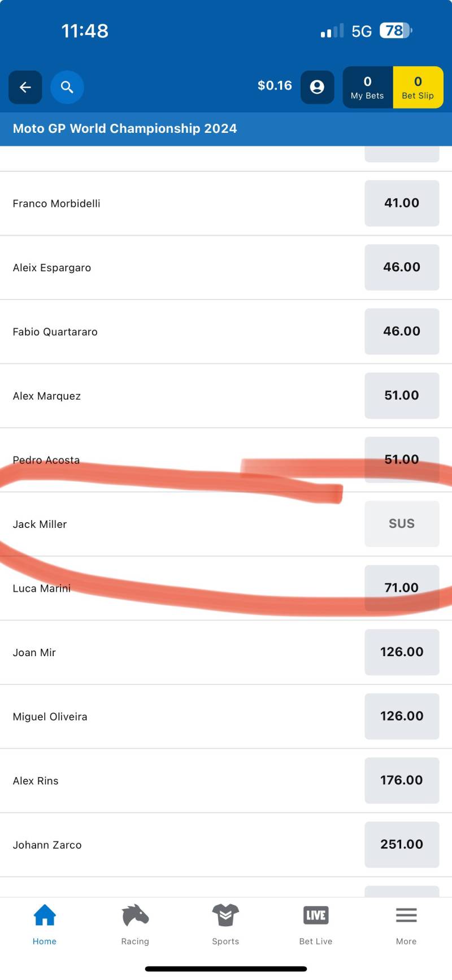Viewport: 452px width, 980px height.
Task: Choose Alex Rins odds 176.00
Action: pyautogui.click(x=402, y=780)
